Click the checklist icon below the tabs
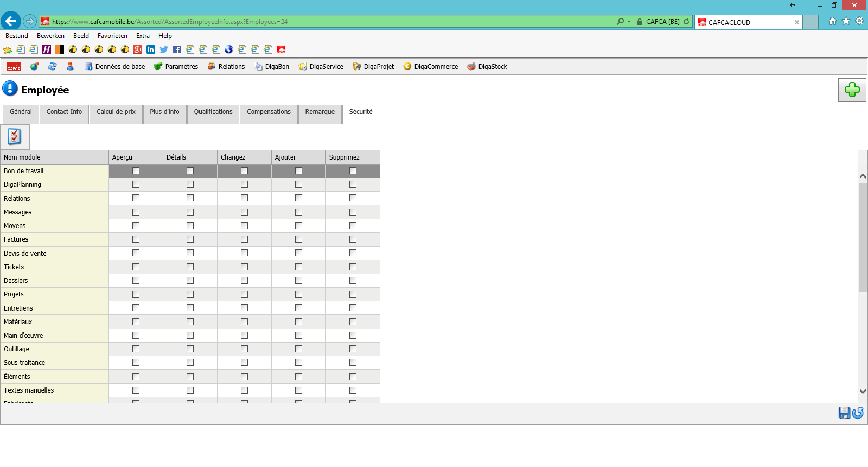868x467 pixels. click(x=15, y=136)
